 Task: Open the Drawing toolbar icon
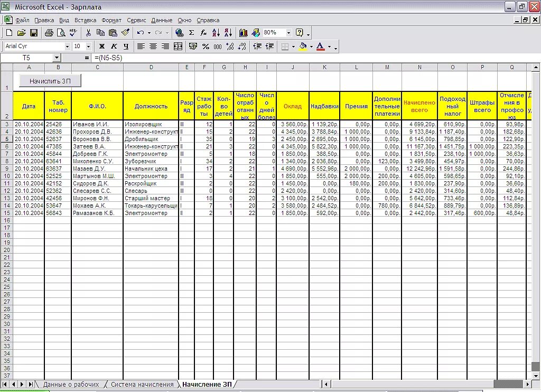pyautogui.click(x=256, y=33)
